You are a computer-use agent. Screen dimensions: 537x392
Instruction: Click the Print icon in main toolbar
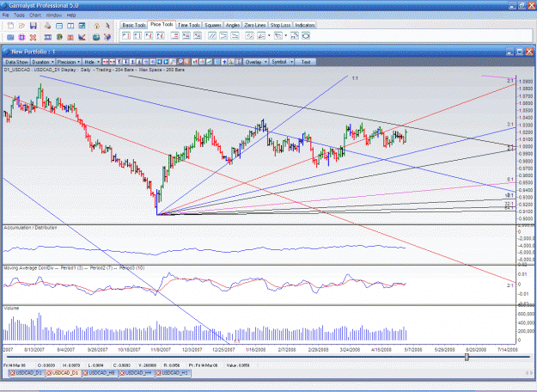(47, 26)
